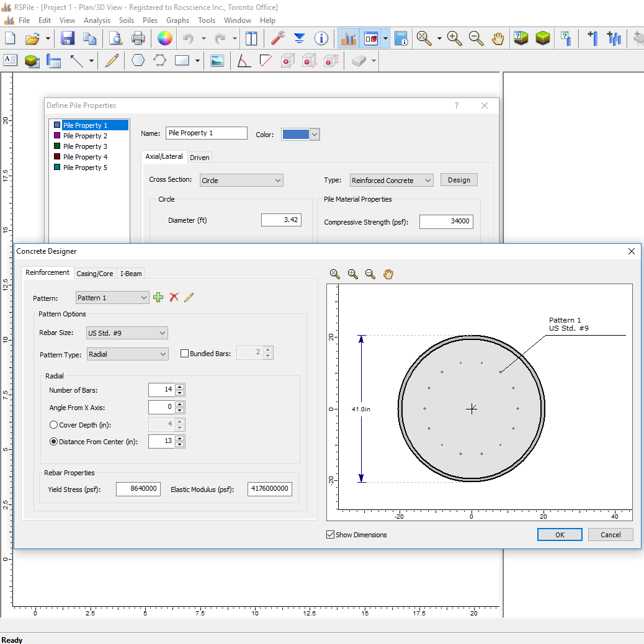
Task: Click the Diameter input field
Action: pyautogui.click(x=281, y=220)
